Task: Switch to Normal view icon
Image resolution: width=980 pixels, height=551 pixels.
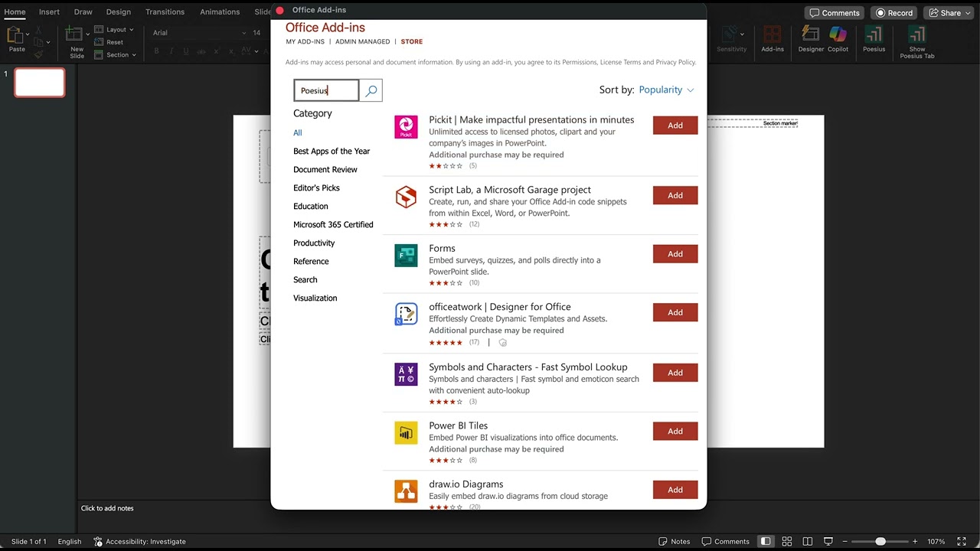Action: (x=766, y=541)
